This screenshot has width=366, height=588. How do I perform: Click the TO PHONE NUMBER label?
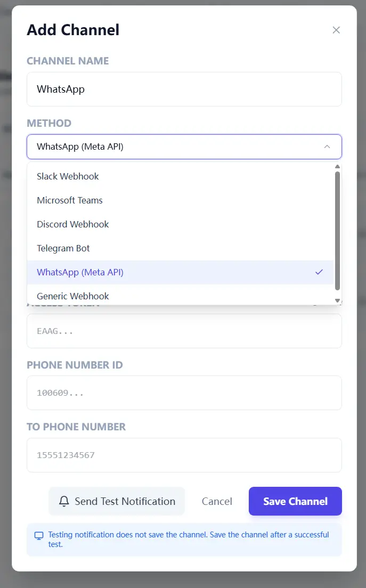(x=76, y=427)
